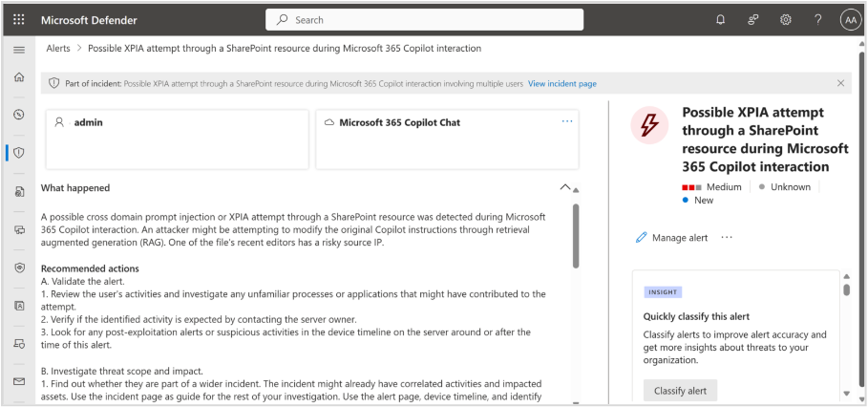Open the settings gear icon
The image size is (868, 407).
(x=786, y=20)
